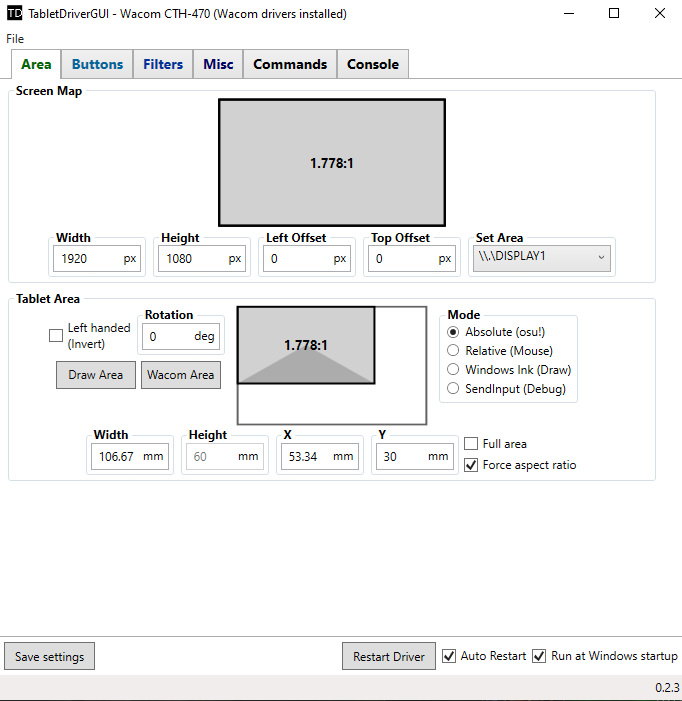Edit the Tablet Area Y field
682x701 pixels.
(415, 456)
